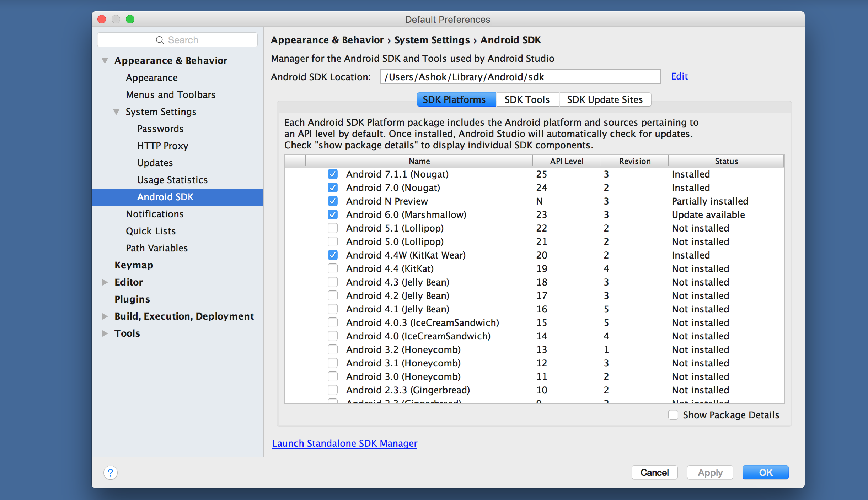Uncheck Android 7.0 (Nougat) checkbox
Screen dimensions: 868x500
(333, 187)
